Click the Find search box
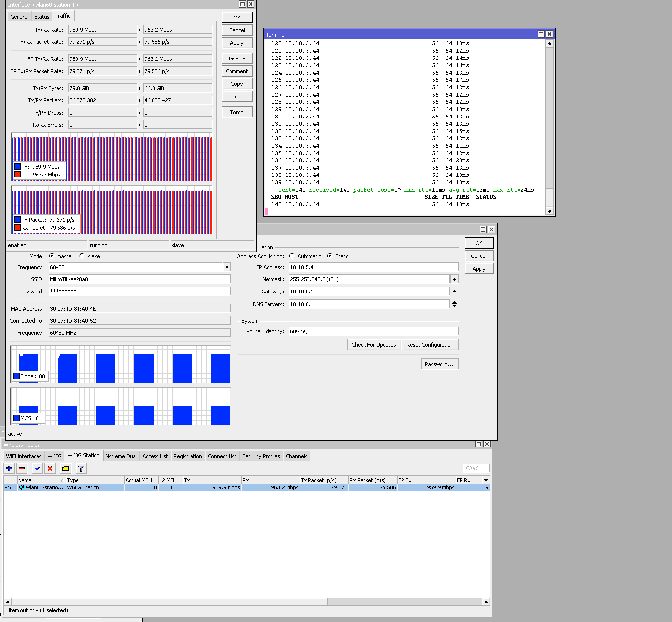 click(476, 468)
